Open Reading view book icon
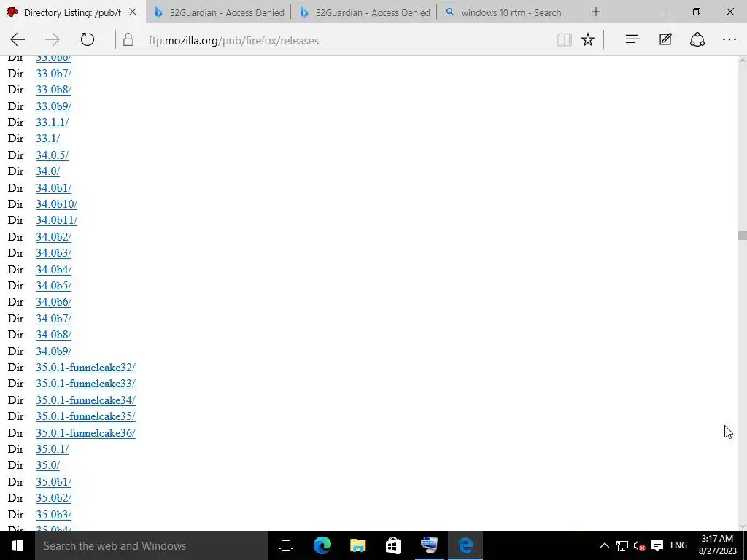Screen dimensions: 747x560 tap(565, 39)
